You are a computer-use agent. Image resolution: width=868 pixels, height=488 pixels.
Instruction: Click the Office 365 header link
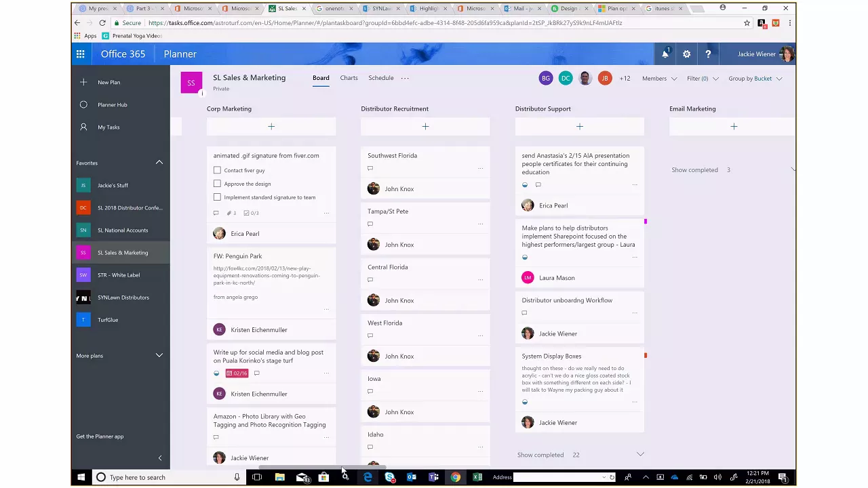click(x=123, y=54)
